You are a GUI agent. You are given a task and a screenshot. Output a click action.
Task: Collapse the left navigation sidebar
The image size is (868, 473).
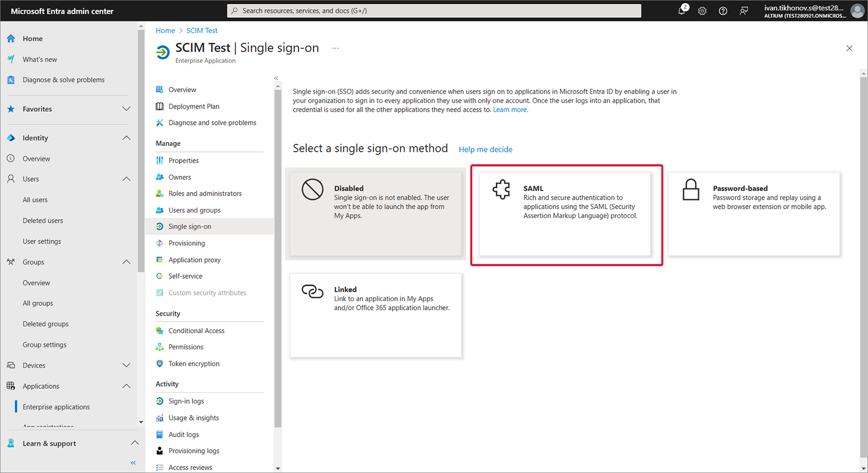click(x=133, y=463)
